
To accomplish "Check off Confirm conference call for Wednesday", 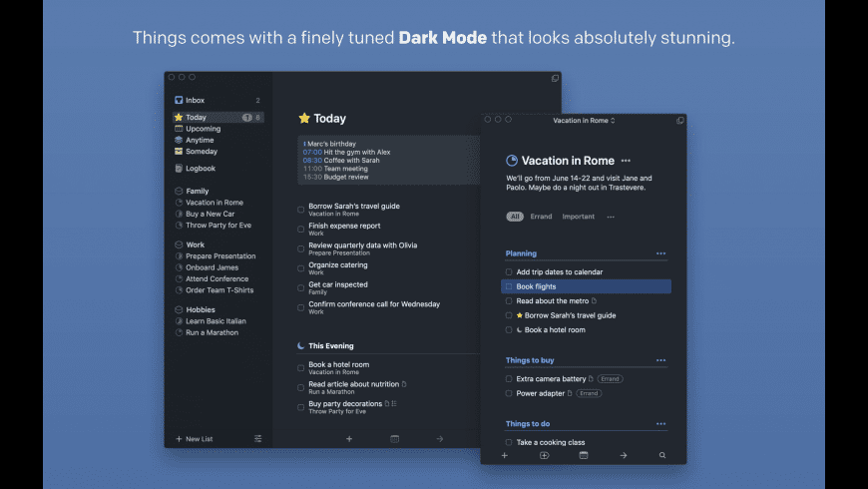I will pos(300,308).
